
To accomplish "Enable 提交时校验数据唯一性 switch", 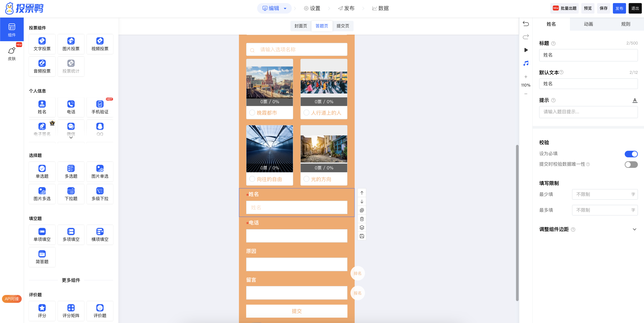I will tap(631, 165).
